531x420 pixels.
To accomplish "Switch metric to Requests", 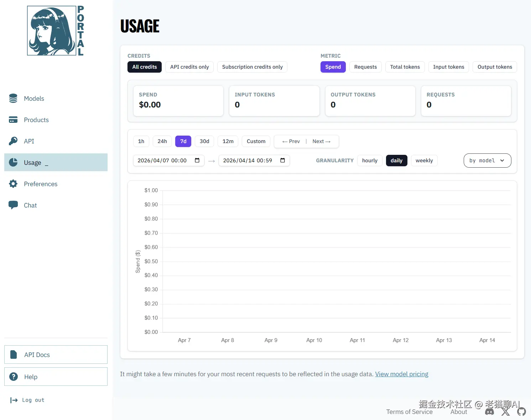I will (x=365, y=67).
